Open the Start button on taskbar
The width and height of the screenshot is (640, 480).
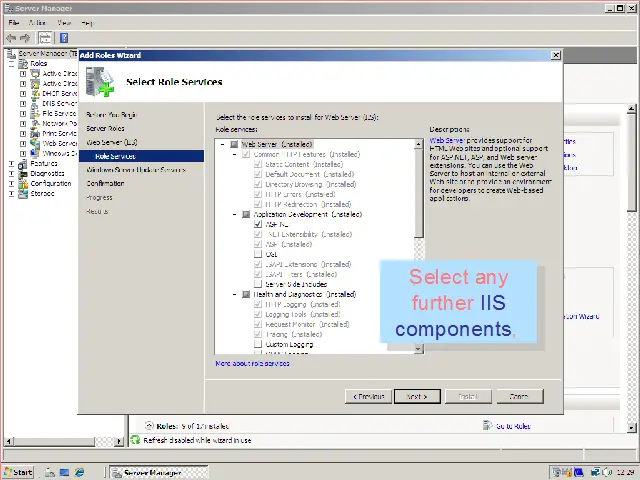18,472
